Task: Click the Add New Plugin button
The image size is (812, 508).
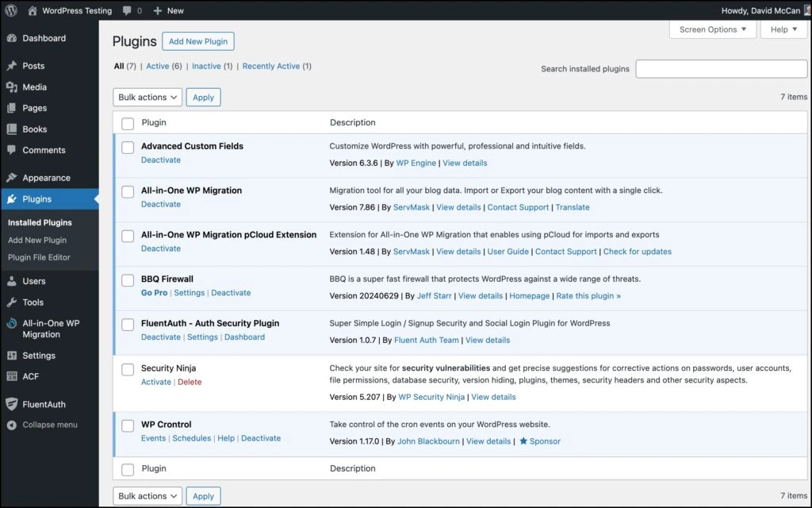Action: coord(197,41)
